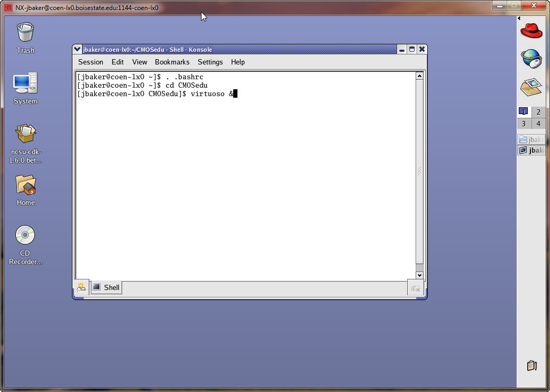Open the Settings menu in Konsole
Viewport: 550px width, 392px height.
coord(210,62)
